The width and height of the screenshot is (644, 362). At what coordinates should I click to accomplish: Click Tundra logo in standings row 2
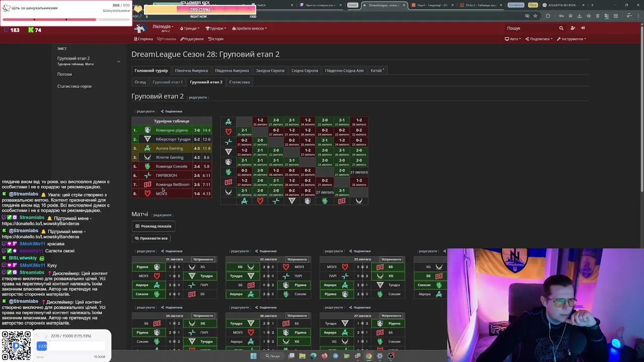[147, 139]
